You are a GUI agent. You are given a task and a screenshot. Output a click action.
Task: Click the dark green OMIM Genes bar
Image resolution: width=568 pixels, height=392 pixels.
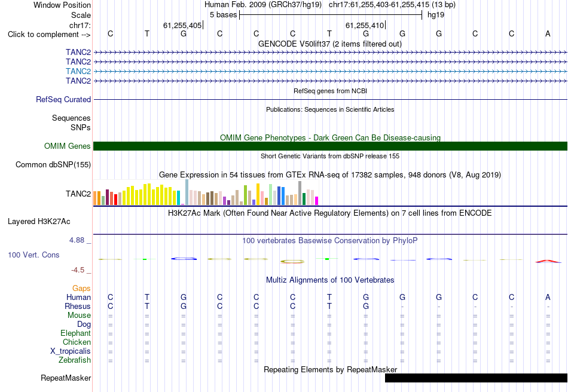330,146
